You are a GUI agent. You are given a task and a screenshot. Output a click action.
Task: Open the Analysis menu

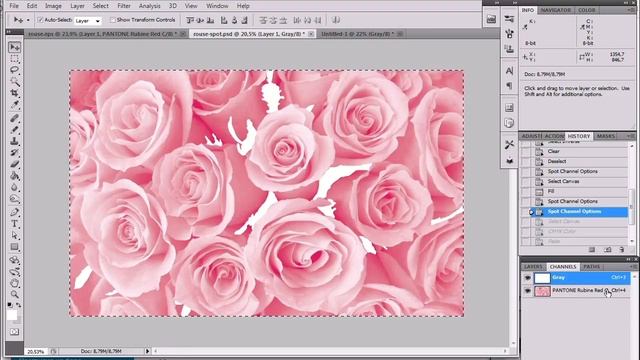pos(149,6)
